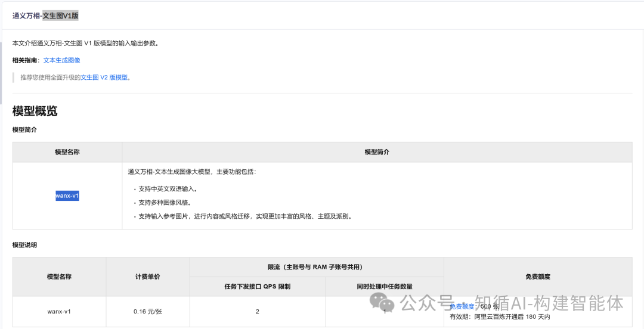Click the 模型概览 heading
The height and width of the screenshot is (329, 644).
coord(35,111)
